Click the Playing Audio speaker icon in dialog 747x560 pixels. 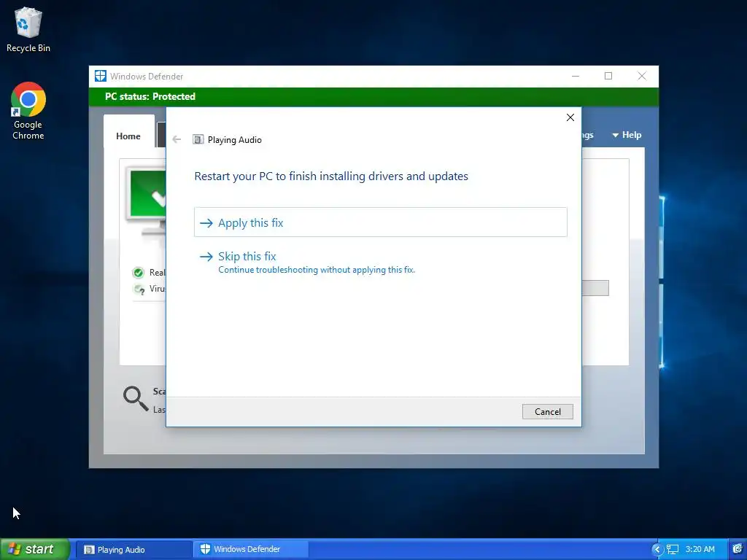pos(198,139)
